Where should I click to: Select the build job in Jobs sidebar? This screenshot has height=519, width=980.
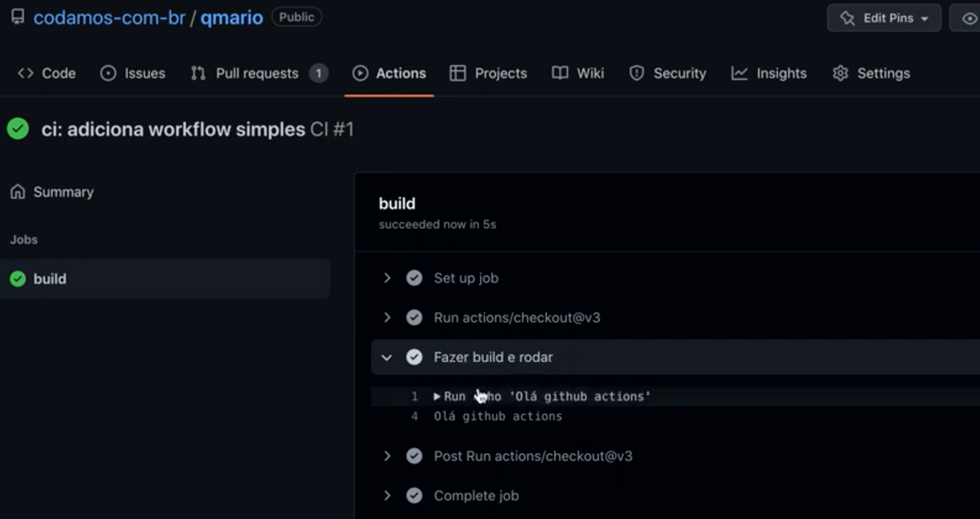click(x=49, y=279)
